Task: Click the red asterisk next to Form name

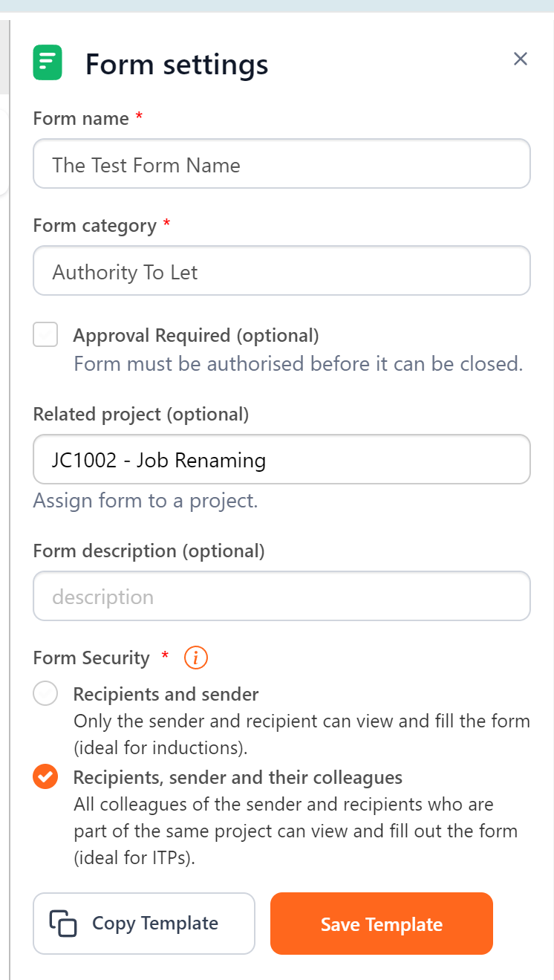Action: [138, 117]
